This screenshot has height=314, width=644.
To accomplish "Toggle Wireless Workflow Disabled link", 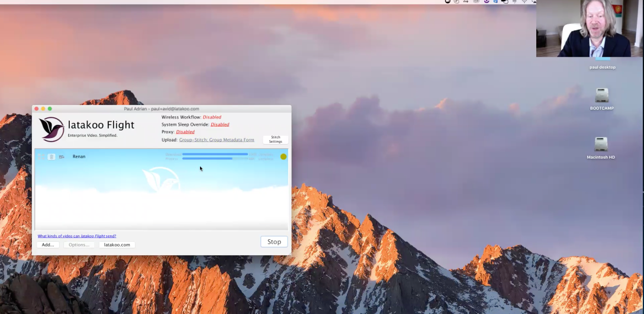I will (x=212, y=117).
